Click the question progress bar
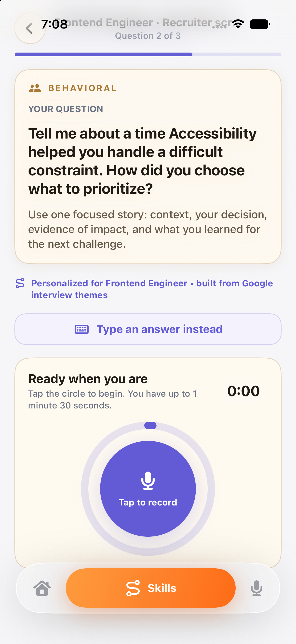Viewport: 296px width, 644px height. pyautogui.click(x=148, y=55)
